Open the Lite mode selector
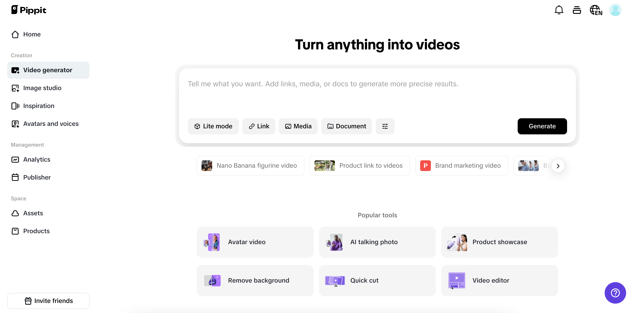 213,126
